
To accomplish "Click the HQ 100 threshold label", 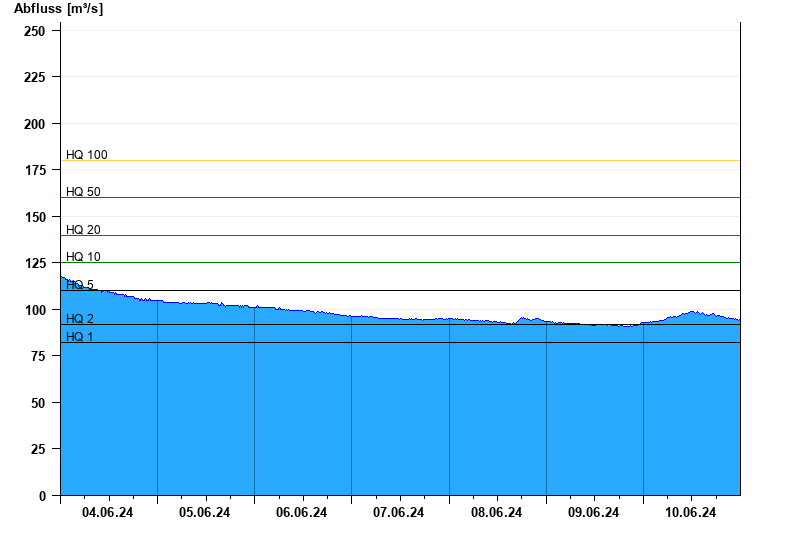I will (x=87, y=155).
